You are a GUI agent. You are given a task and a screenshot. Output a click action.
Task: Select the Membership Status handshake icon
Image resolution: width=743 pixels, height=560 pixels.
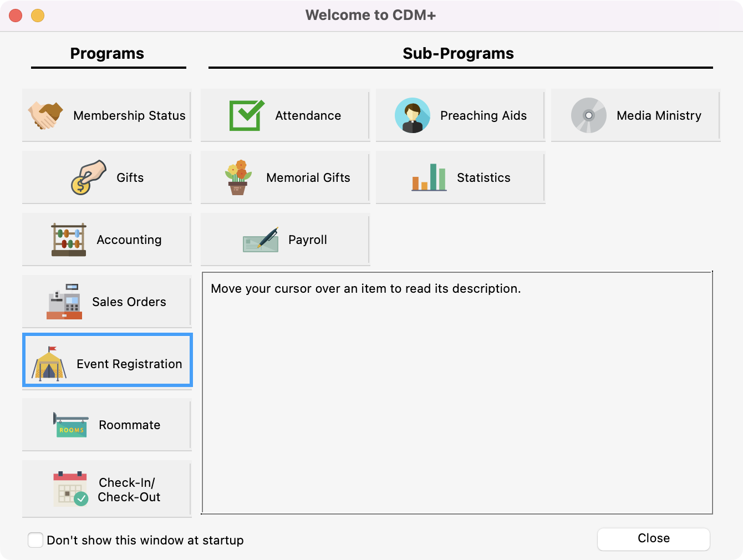point(47,115)
